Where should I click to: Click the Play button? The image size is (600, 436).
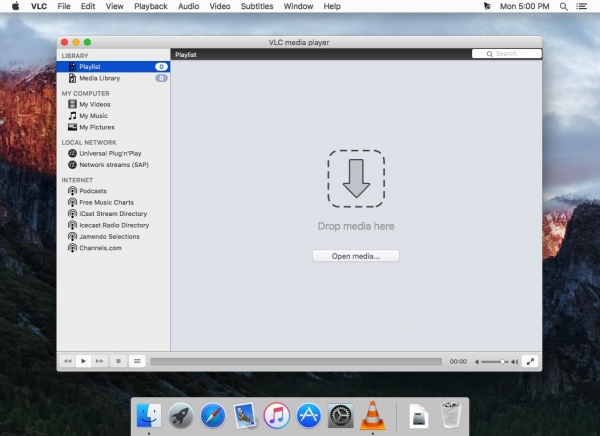click(x=83, y=361)
